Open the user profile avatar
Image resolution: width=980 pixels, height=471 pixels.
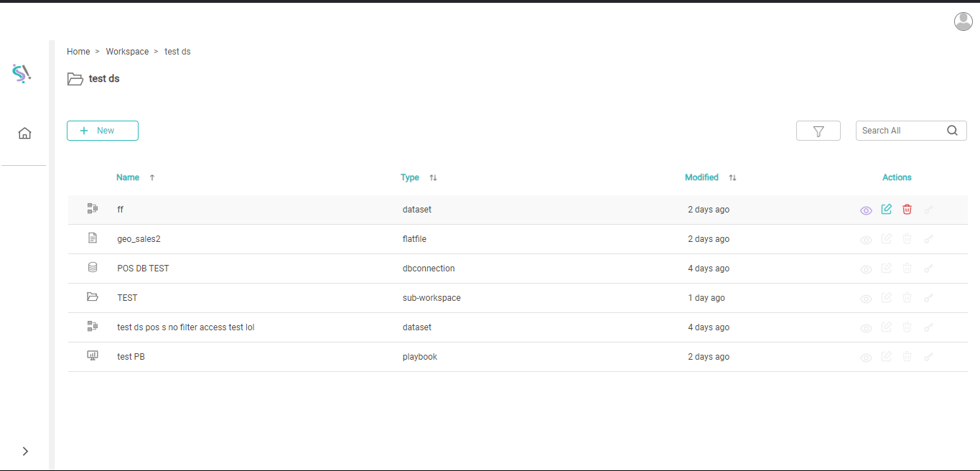pos(963,22)
